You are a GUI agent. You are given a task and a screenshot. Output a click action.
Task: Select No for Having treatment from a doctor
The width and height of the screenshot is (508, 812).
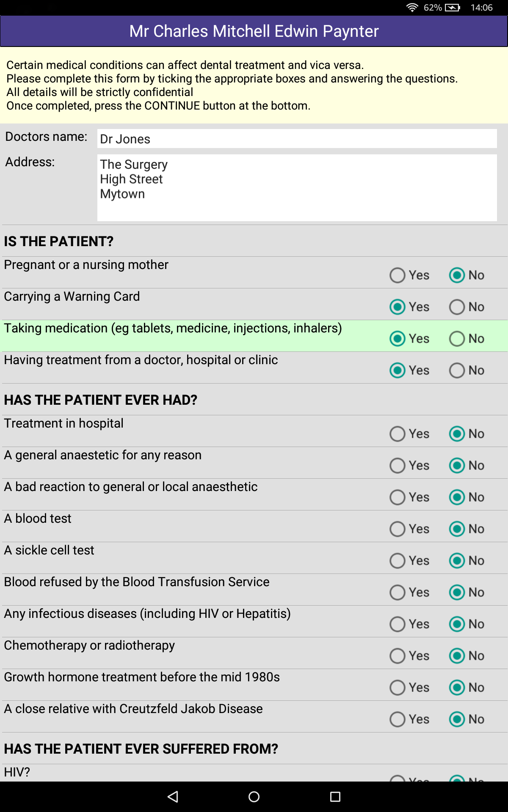coord(457,370)
